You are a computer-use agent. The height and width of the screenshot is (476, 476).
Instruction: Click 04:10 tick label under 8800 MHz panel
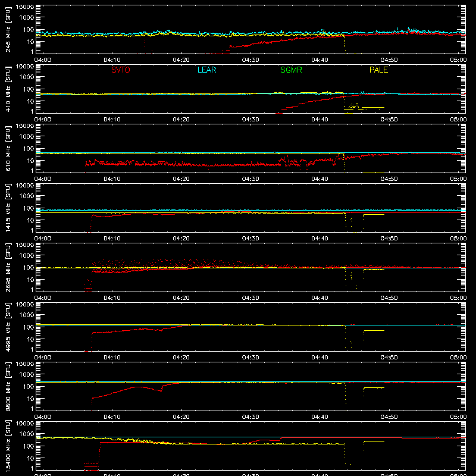[x=112, y=417]
